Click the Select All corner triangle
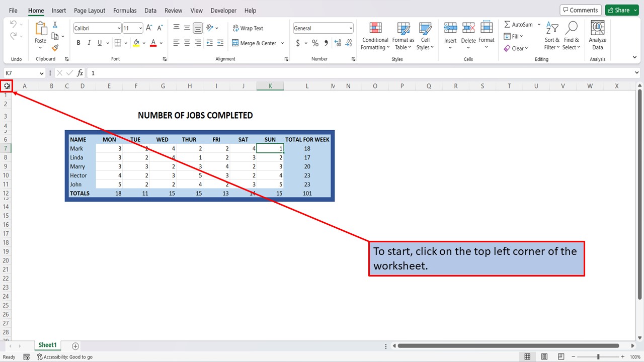 7,86
